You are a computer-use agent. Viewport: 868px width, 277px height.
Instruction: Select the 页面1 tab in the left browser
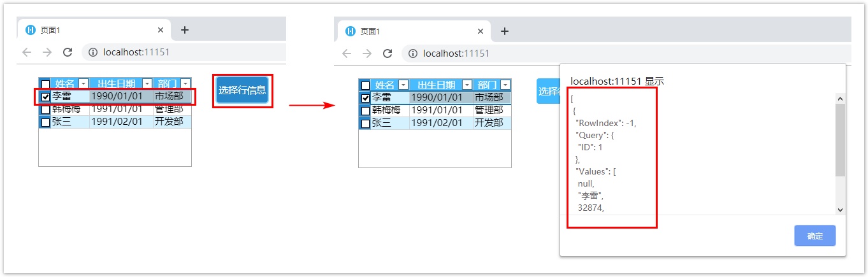pyautogui.click(x=83, y=30)
